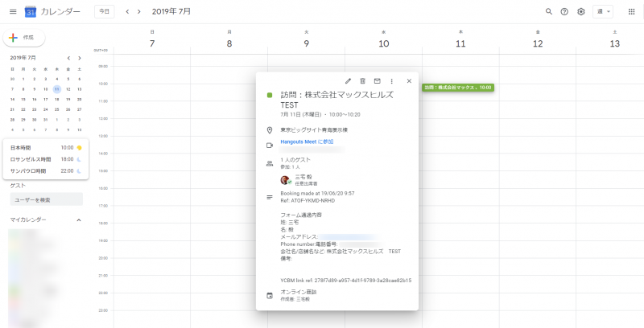
Task: Open event options three-dot menu
Action: pyautogui.click(x=391, y=81)
